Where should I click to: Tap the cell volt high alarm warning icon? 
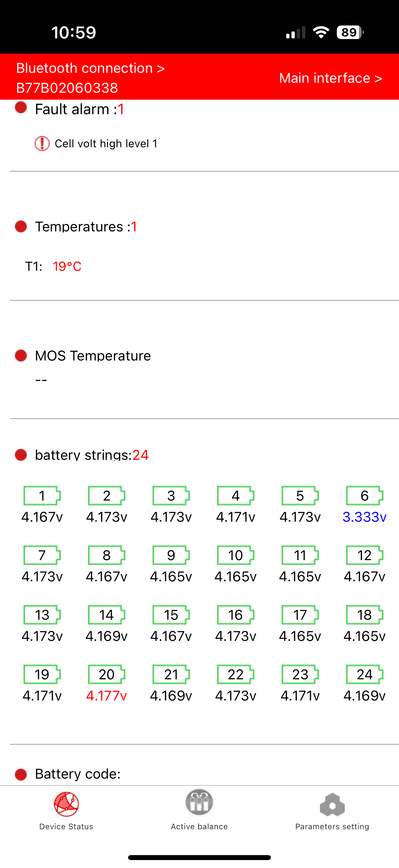pos(42,144)
